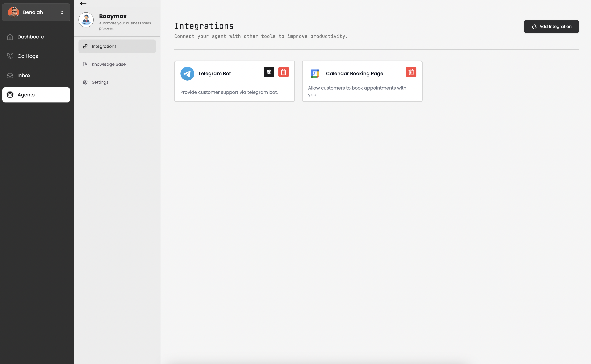Delete the Calendar Booking Page integration
Image resolution: width=591 pixels, height=364 pixels.
[411, 72]
